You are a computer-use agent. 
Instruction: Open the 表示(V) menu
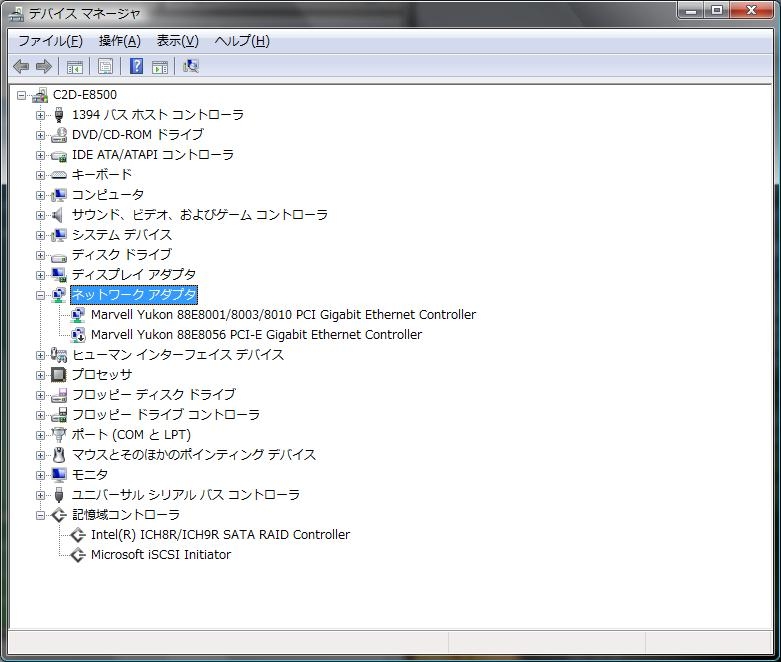(x=177, y=41)
